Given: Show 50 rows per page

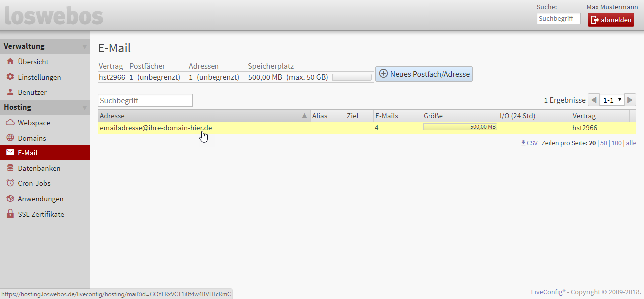Looking at the screenshot, I should 603,143.
